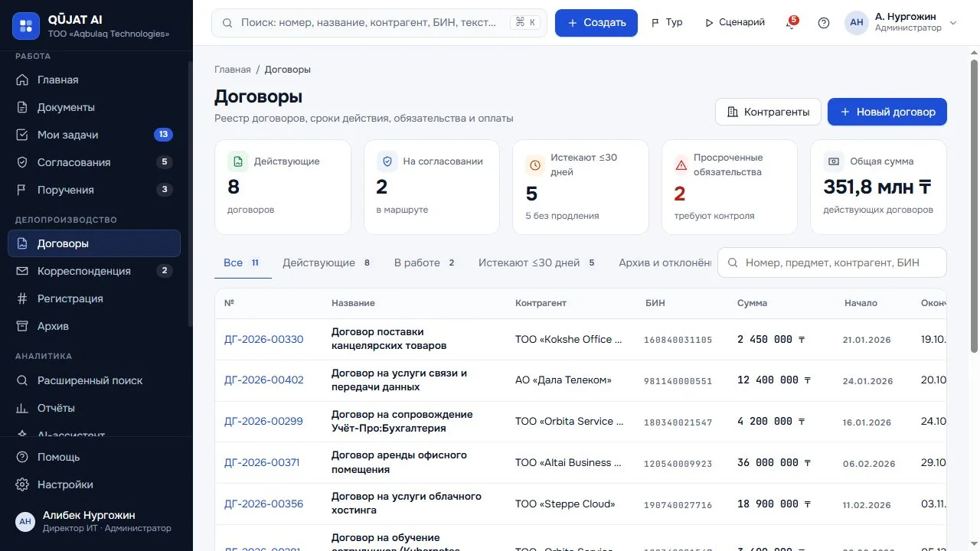980x551 pixels.
Task: Switch to the Действующие tab
Action: [326, 262]
